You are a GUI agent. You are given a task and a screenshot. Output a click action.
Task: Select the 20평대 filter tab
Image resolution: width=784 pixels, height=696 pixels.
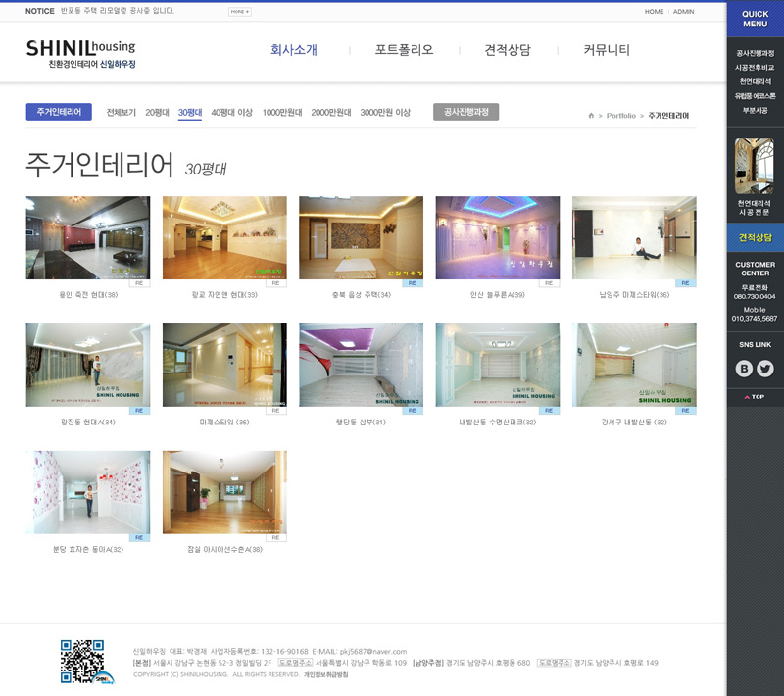[157, 113]
